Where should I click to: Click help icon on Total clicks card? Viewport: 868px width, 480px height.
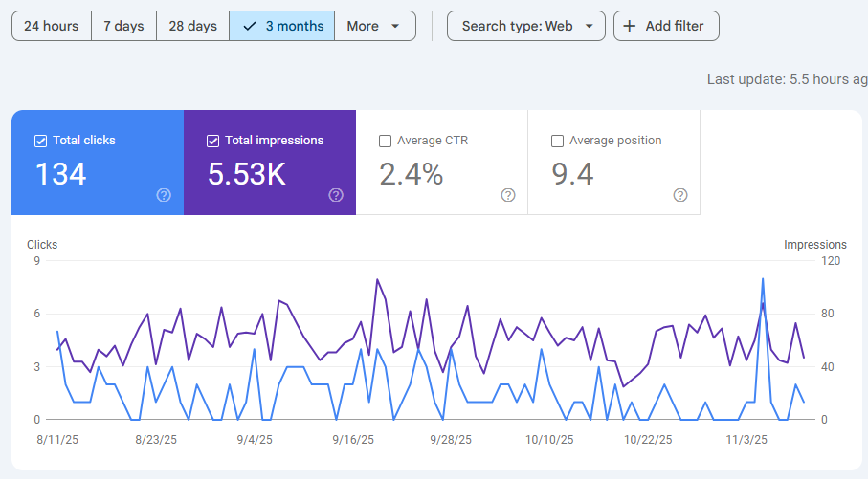click(164, 195)
